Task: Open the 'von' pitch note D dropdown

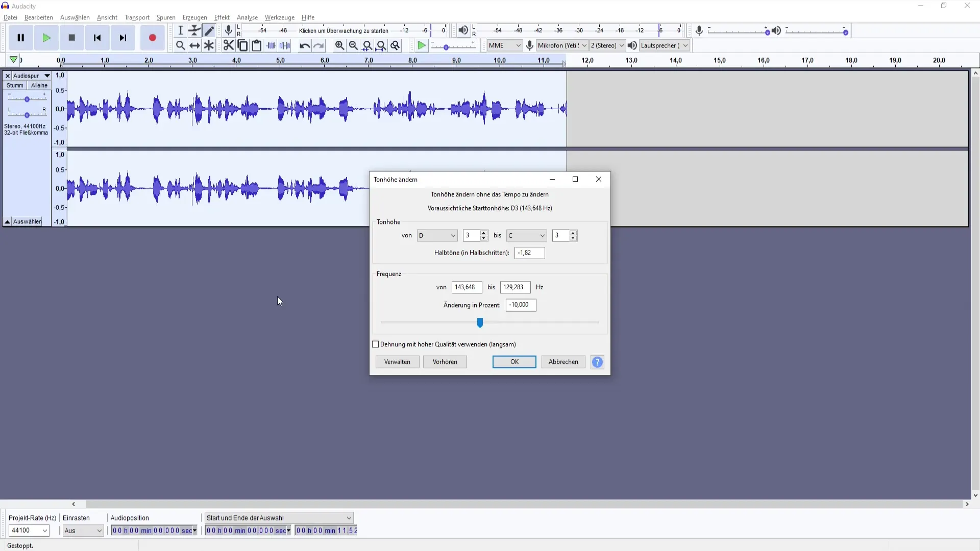Action: 437,235
